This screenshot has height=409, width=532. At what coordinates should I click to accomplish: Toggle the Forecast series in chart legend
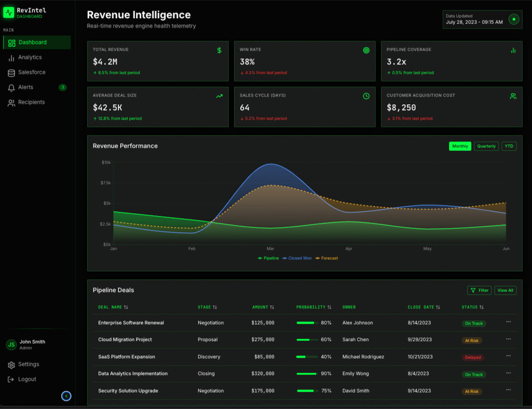[327, 258]
